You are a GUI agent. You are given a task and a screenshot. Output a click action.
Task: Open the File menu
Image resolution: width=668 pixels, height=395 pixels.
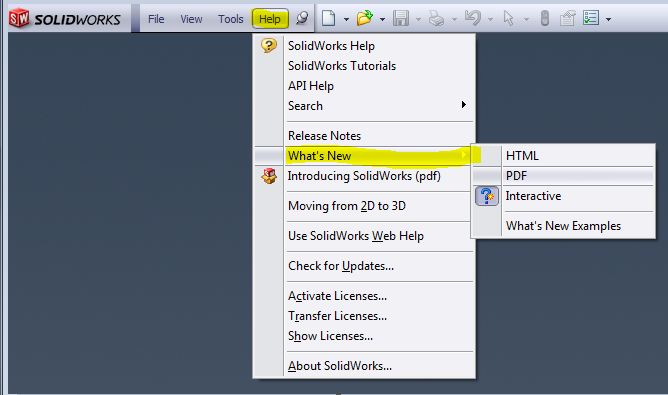(156, 19)
